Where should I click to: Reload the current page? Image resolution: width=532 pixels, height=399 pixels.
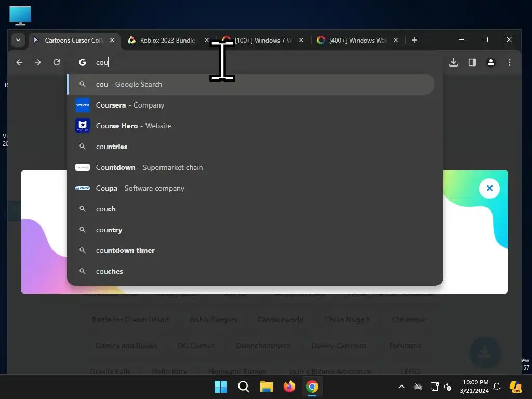57,62
